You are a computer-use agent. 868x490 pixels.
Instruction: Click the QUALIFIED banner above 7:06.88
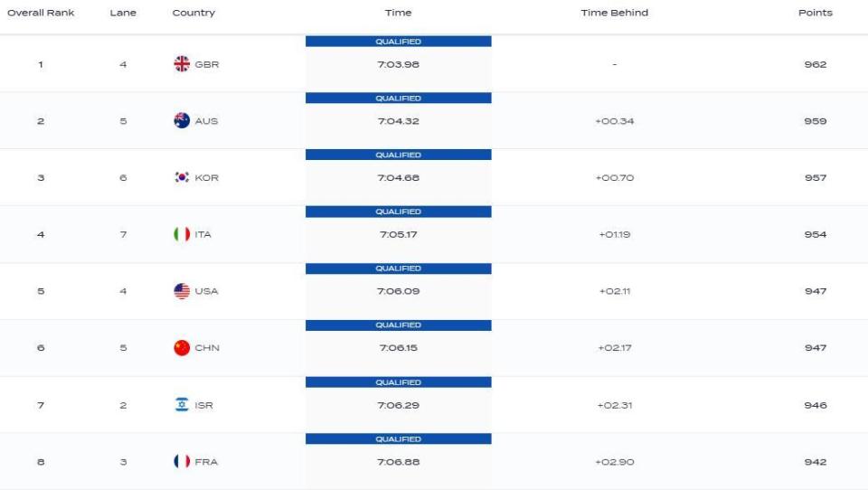(398, 438)
